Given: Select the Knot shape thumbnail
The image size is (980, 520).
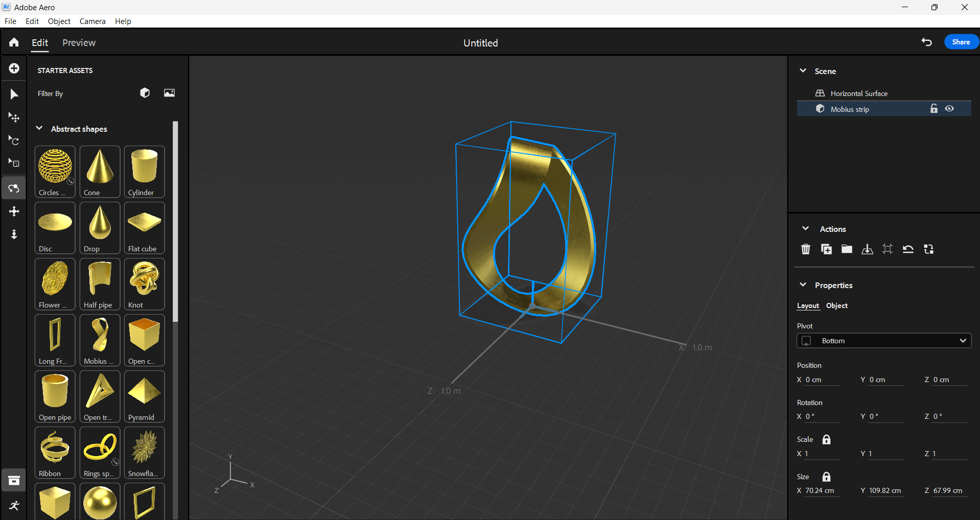Looking at the screenshot, I should pos(144,284).
